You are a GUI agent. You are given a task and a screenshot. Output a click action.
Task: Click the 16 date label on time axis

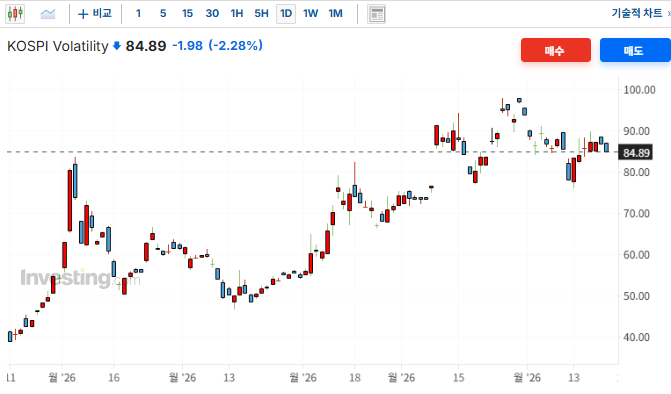point(114,378)
